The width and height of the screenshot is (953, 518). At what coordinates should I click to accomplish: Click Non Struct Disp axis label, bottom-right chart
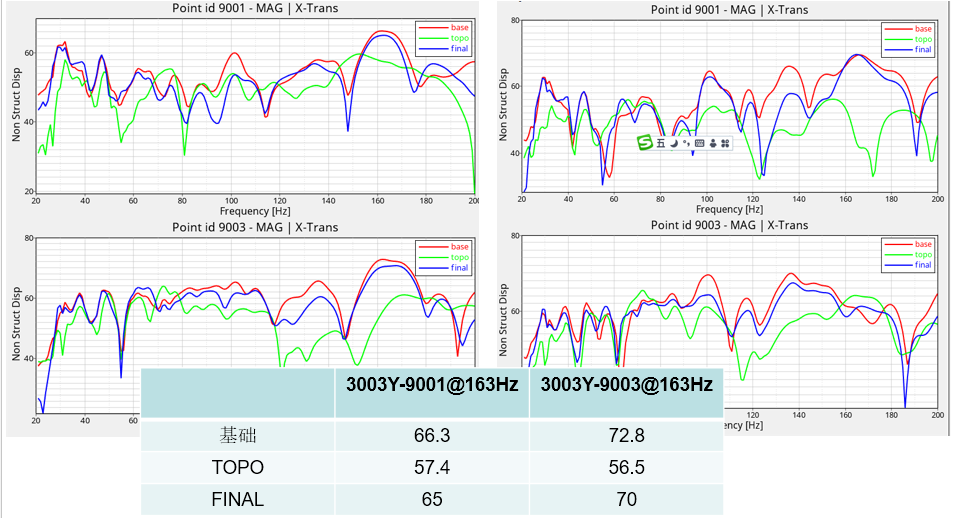[503, 320]
